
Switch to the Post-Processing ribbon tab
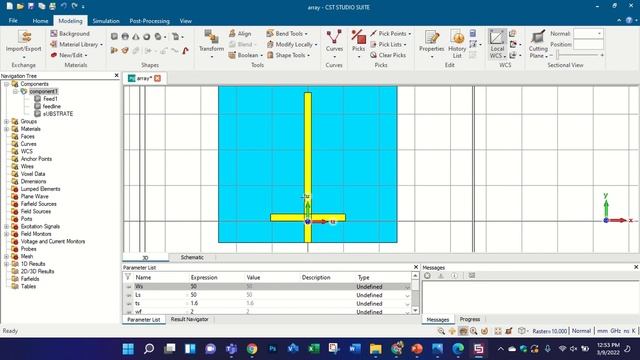(x=149, y=20)
